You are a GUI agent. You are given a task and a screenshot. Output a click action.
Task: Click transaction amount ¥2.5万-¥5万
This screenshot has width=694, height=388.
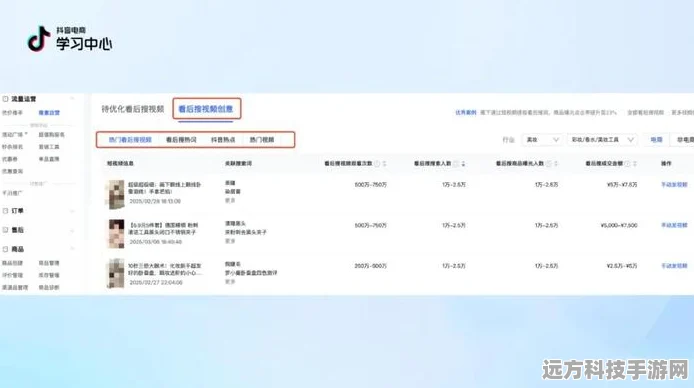pyautogui.click(x=622, y=266)
